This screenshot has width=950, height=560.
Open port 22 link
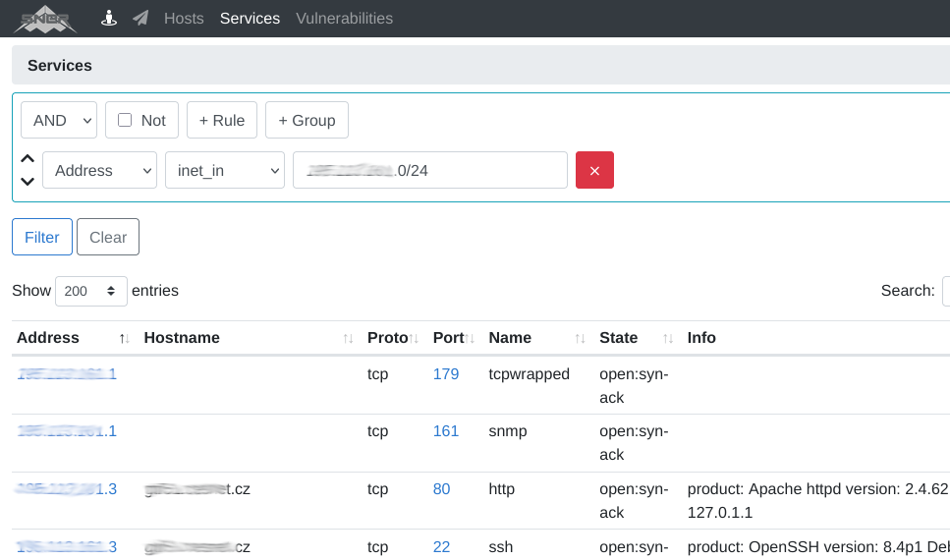pyautogui.click(x=442, y=546)
